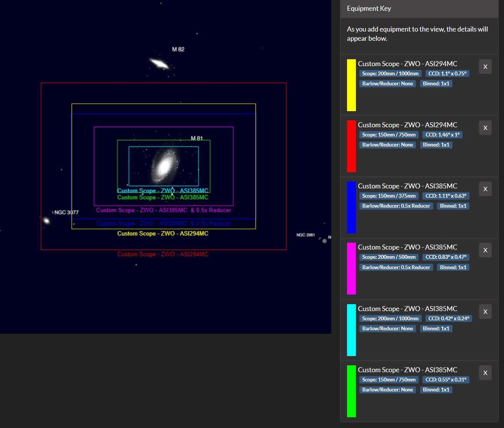Click the blue entry's 'Custom Scope - ZWO - ASI385MC' title

pos(407,186)
